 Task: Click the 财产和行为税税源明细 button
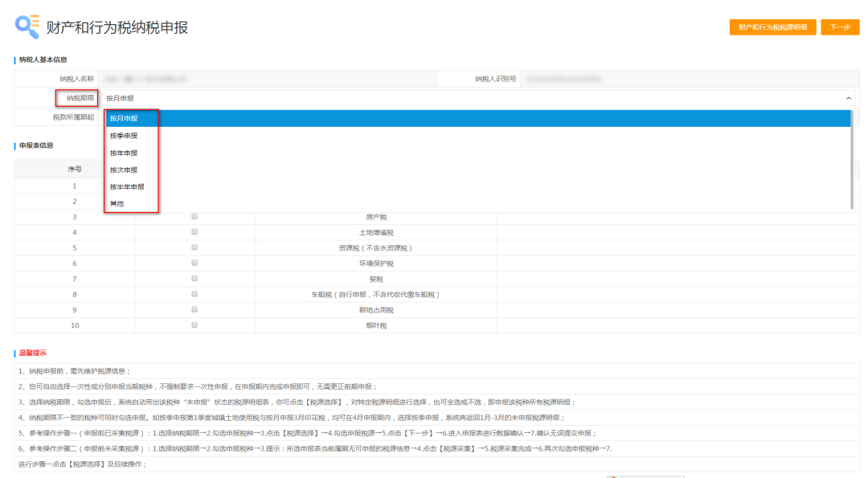pyautogui.click(x=772, y=27)
